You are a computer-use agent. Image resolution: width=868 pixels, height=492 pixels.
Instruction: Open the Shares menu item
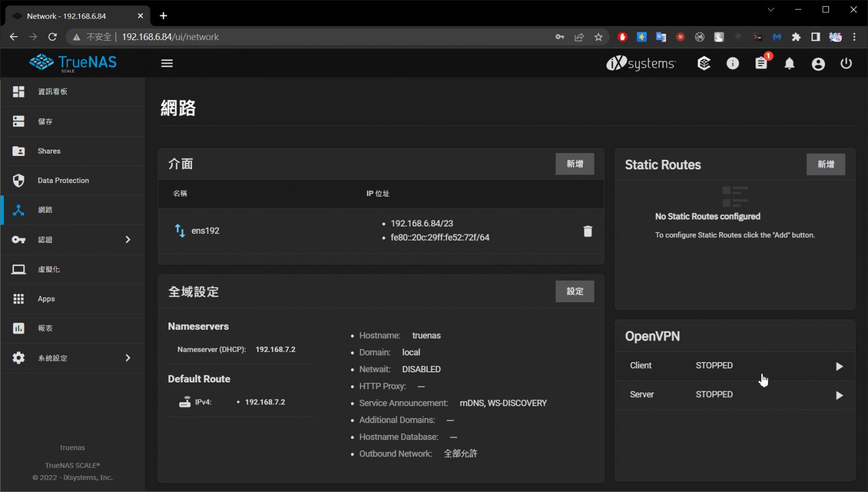point(49,151)
